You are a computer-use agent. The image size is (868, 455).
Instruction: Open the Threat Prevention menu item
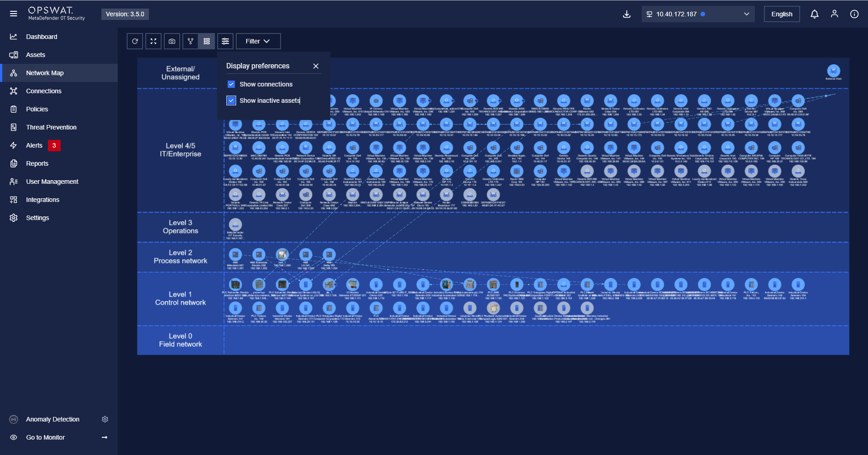(51, 127)
